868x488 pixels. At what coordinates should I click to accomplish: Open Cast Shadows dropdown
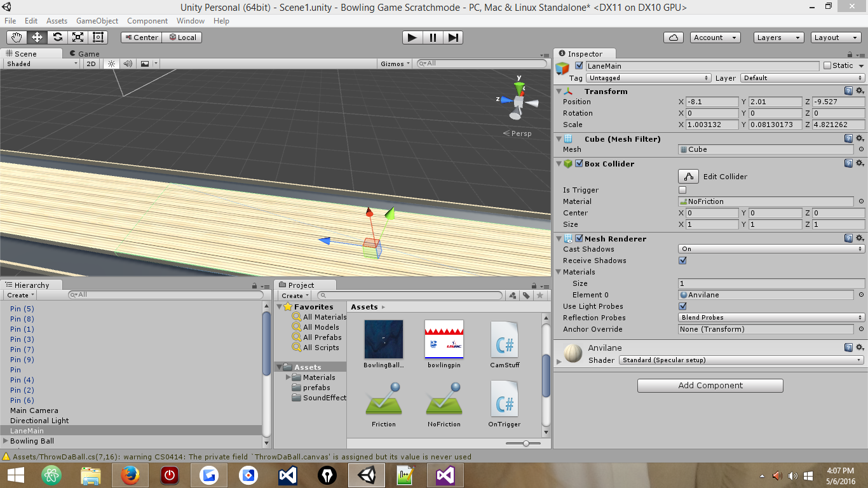(x=771, y=249)
